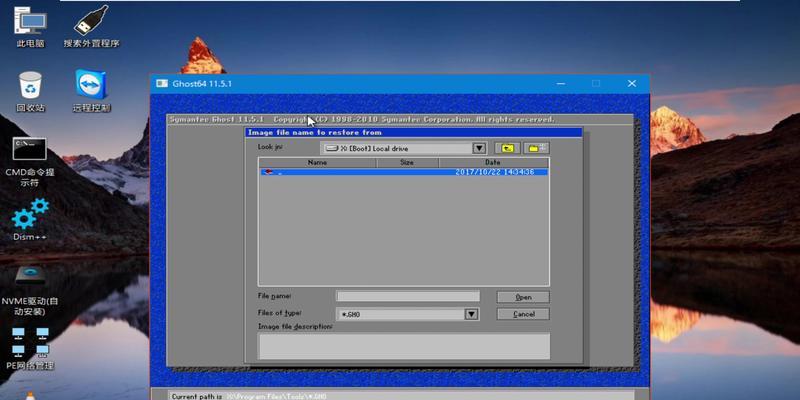Click the Ghost64 11.5.1 window title
Viewport: 800px width, 400px height.
[202, 83]
